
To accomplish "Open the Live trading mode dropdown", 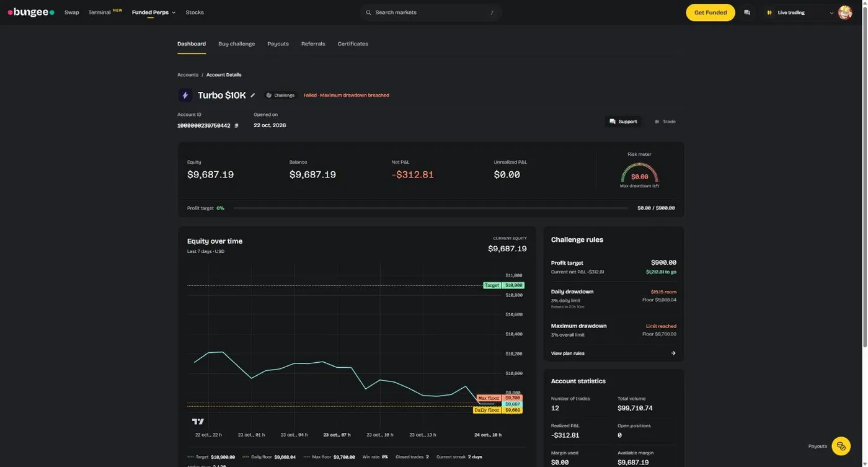I will 799,12.
